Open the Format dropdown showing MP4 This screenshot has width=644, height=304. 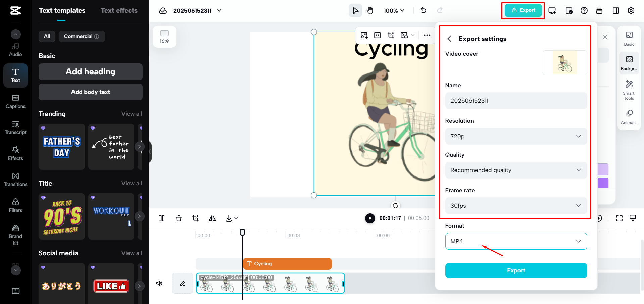pyautogui.click(x=515, y=241)
